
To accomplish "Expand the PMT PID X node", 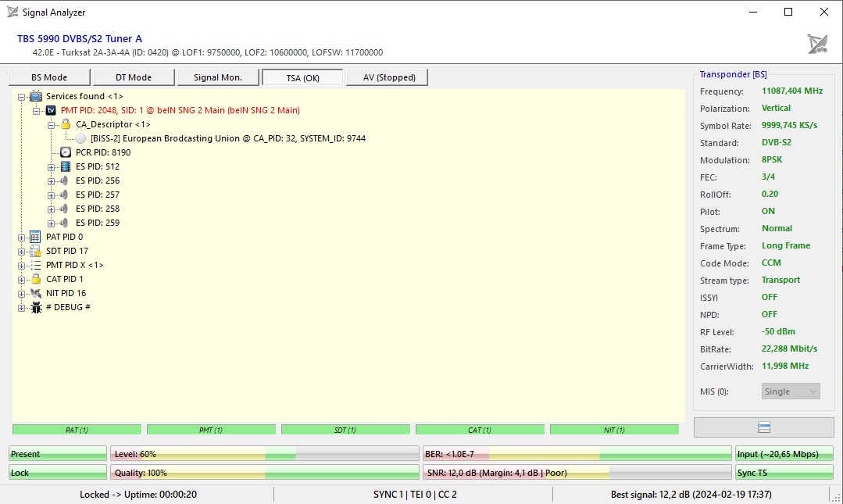I will click(x=22, y=266).
